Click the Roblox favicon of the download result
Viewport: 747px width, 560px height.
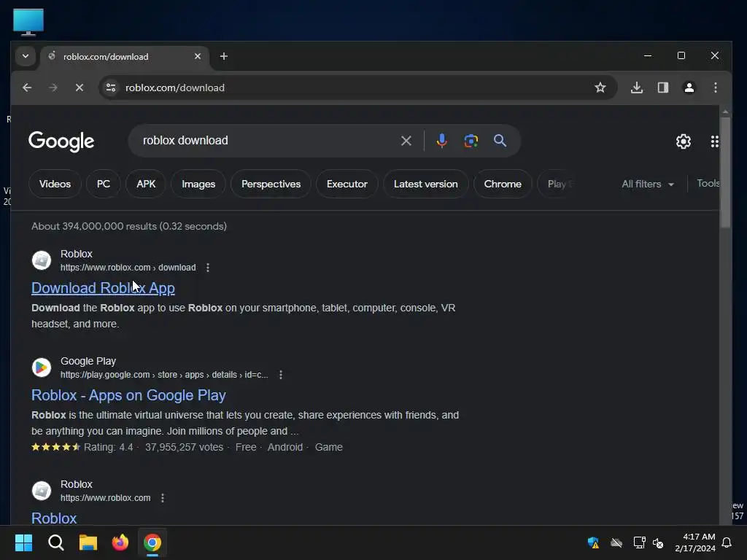42,260
